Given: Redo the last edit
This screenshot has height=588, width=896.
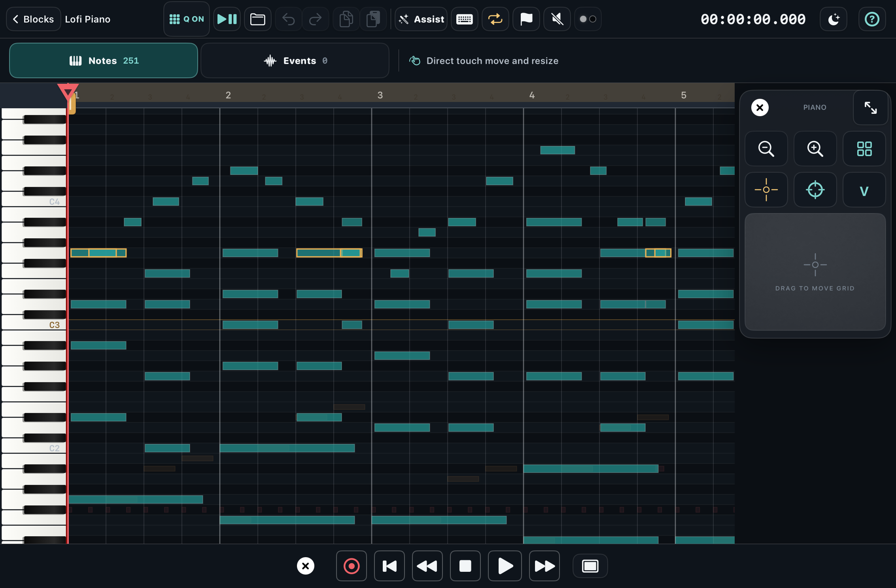Looking at the screenshot, I should pyautogui.click(x=315, y=19).
